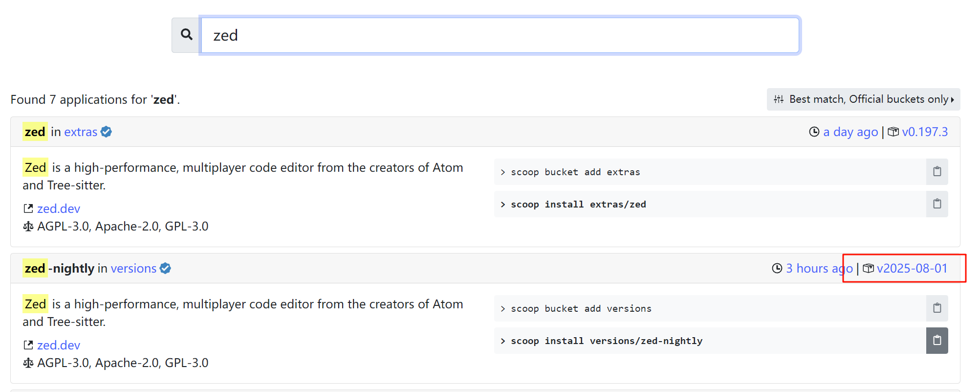Viewport: 980px width, 392px height.
Task: Click into the search box containing 'zed'
Action: (x=500, y=35)
